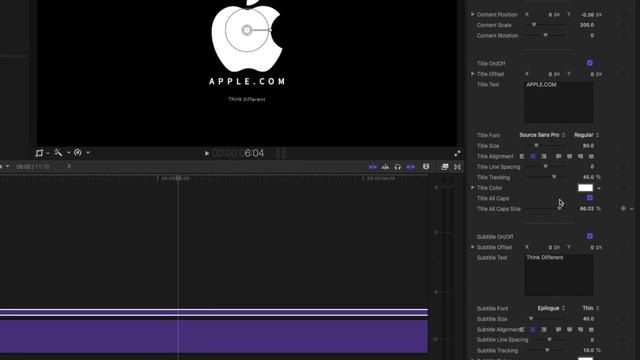The width and height of the screenshot is (640, 360).
Task: Align title text center
Action: [533, 156]
